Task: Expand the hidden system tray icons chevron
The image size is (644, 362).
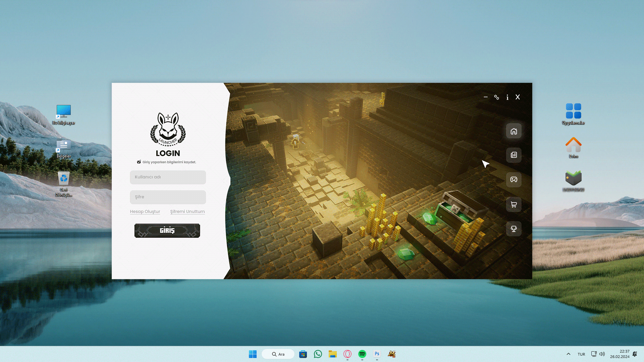Action: [x=568, y=354]
